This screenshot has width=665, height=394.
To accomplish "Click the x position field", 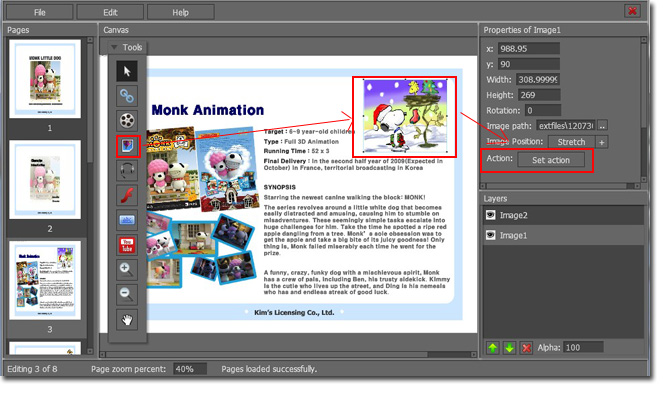I will [529, 48].
